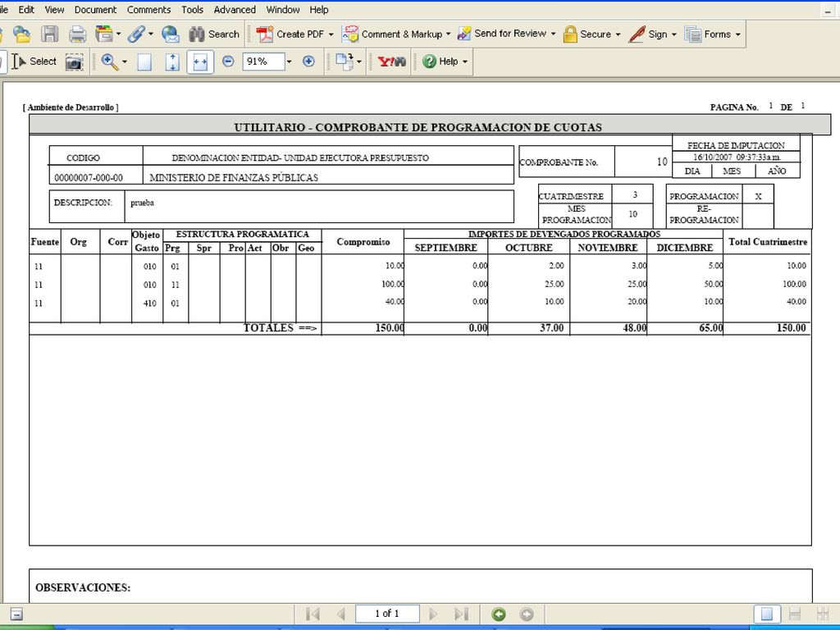Select the magnifier Zoom In tool
This screenshot has width=840, height=630.
(109, 62)
